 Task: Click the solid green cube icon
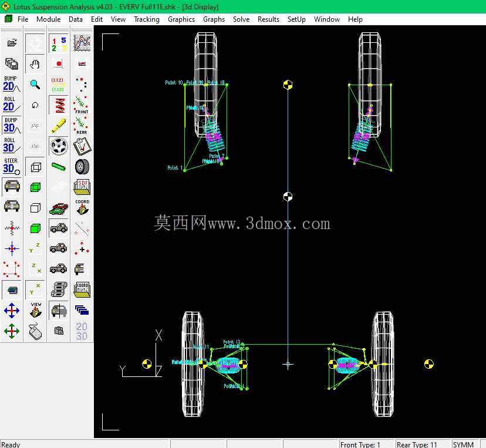[35, 228]
